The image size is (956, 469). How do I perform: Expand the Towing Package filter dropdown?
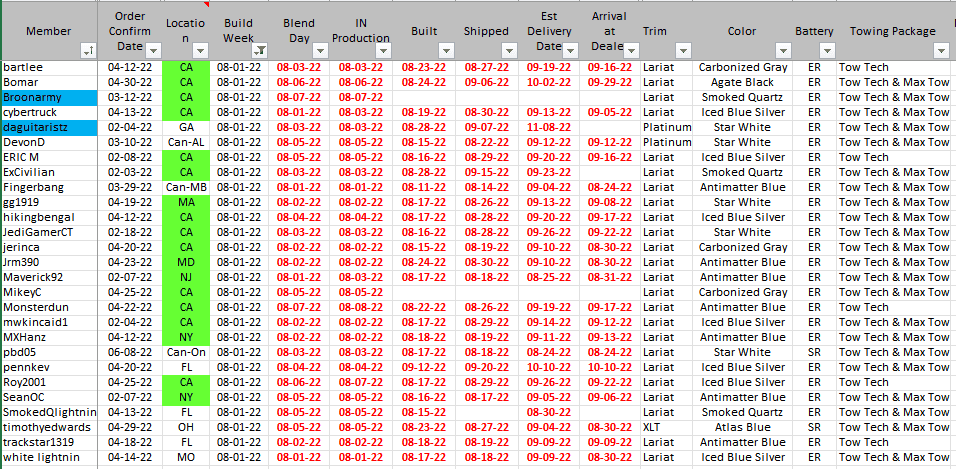[x=940, y=50]
